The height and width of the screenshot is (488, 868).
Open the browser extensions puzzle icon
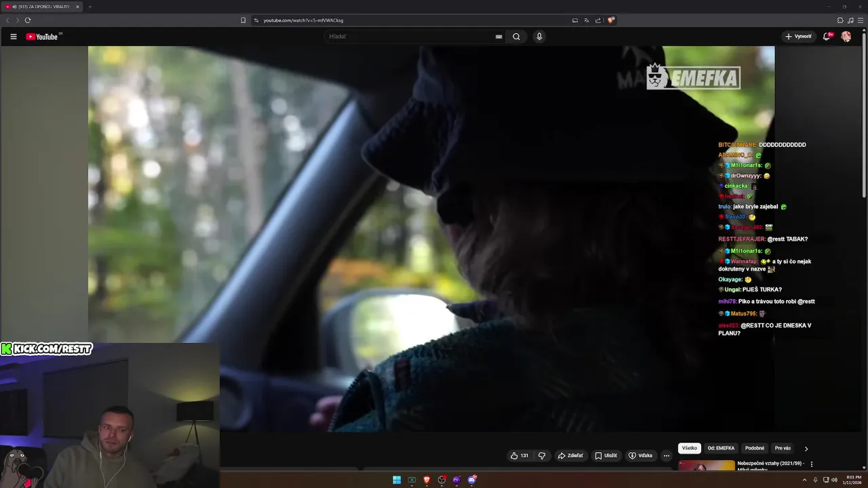[840, 20]
